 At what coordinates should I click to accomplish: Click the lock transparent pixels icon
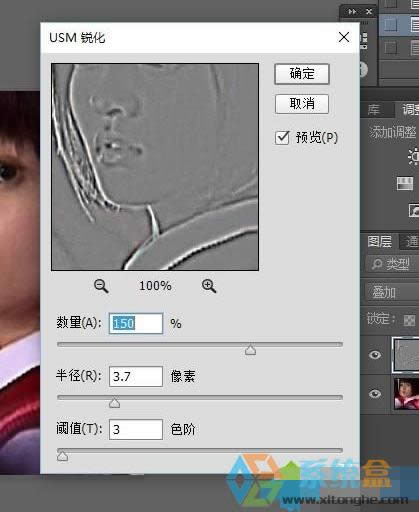[409, 320]
